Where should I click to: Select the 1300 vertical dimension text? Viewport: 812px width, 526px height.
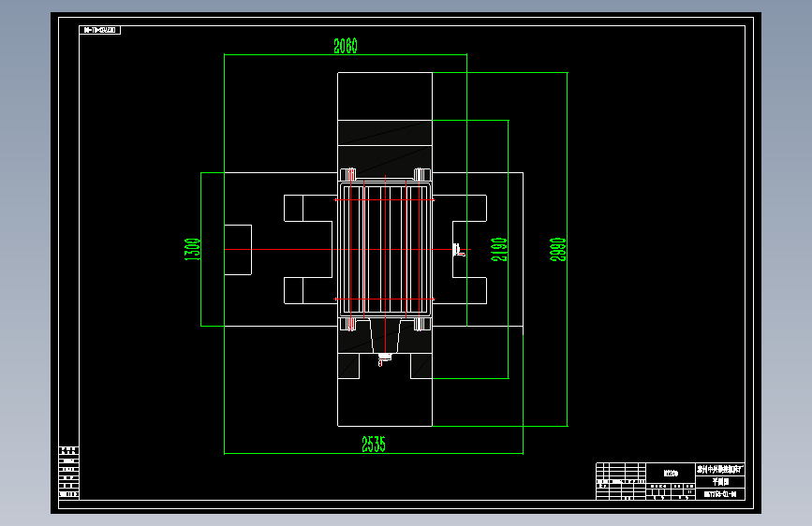[x=192, y=249]
